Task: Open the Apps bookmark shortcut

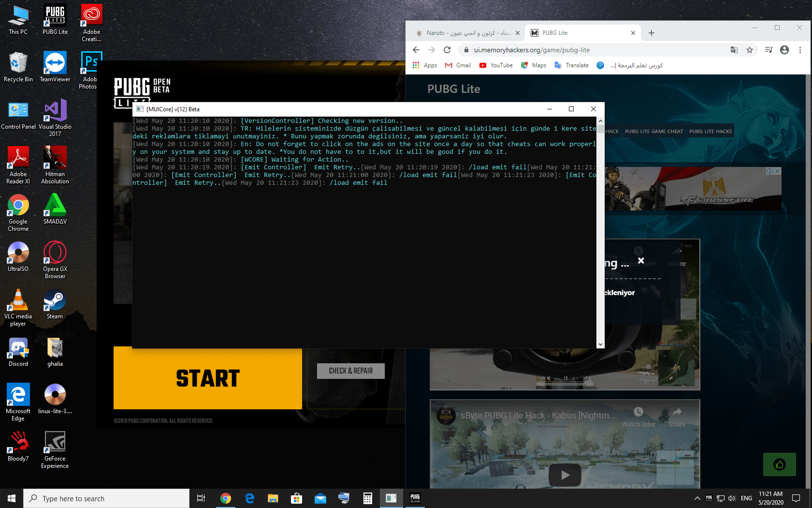Action: pos(424,65)
